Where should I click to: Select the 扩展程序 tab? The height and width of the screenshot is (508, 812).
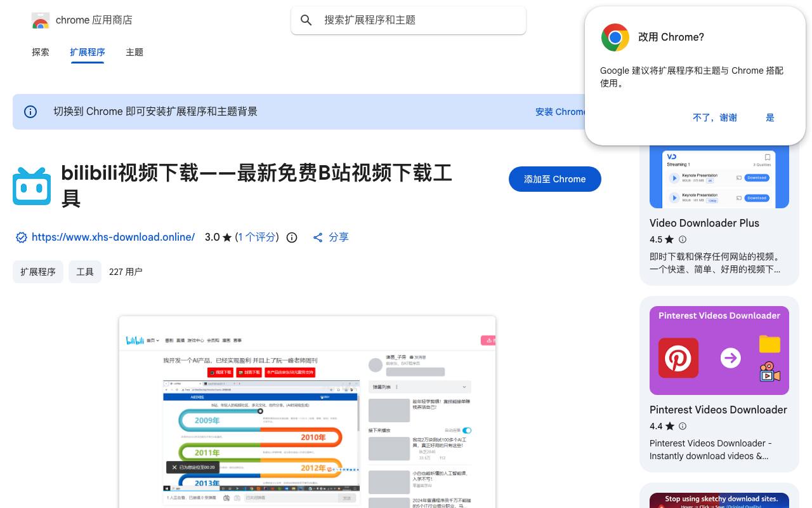point(88,52)
